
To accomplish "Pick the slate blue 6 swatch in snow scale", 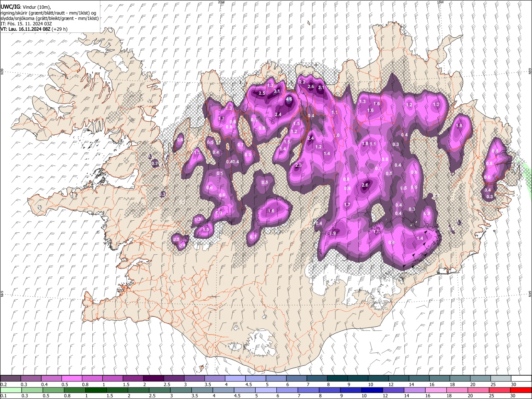I will (x=296, y=379).
